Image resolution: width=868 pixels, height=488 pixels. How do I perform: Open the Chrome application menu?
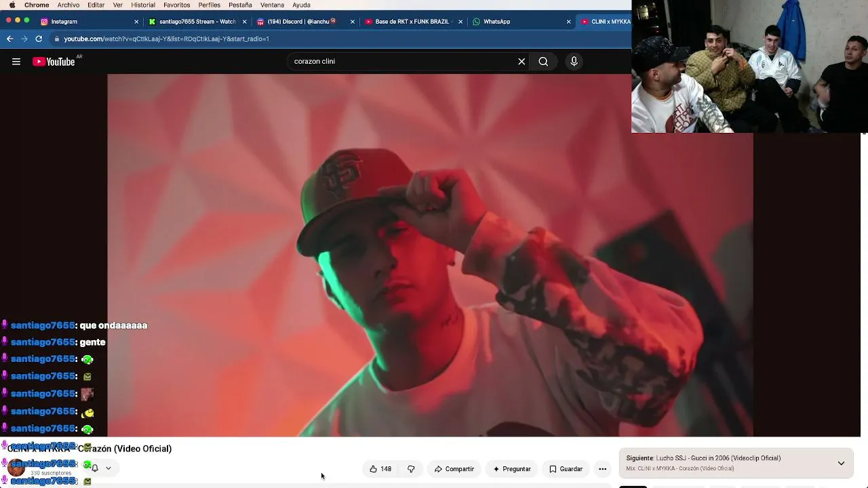point(37,5)
